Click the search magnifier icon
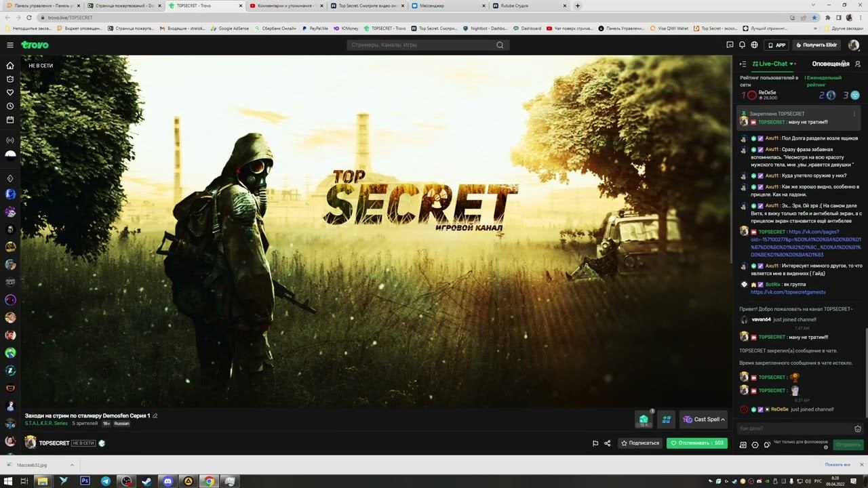 (500, 45)
